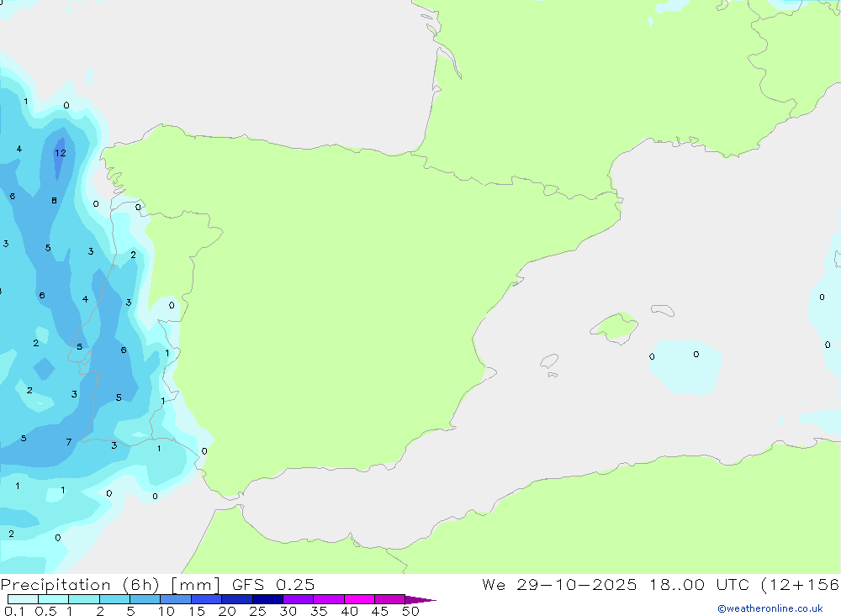Pick the 35–40 mm purple legend swatch
Screen dimensions: 841x616
[329, 599]
